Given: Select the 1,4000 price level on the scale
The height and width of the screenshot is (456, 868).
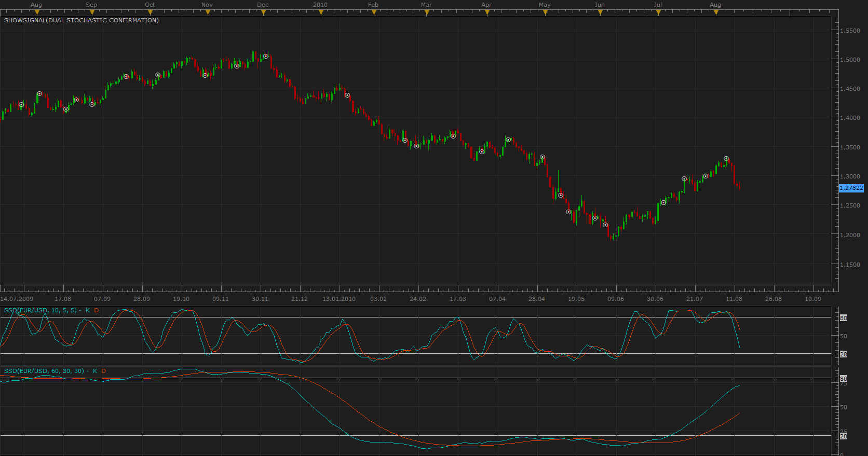Looking at the screenshot, I should (850, 118).
